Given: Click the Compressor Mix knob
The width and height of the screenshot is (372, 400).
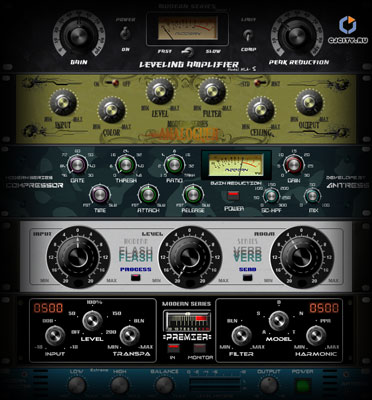Looking at the screenshot, I should [312, 196].
